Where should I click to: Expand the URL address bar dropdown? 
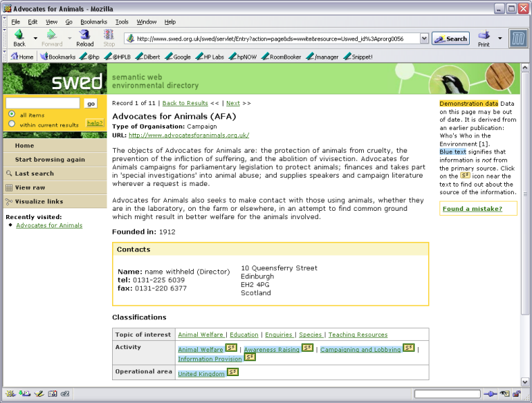tap(424, 39)
